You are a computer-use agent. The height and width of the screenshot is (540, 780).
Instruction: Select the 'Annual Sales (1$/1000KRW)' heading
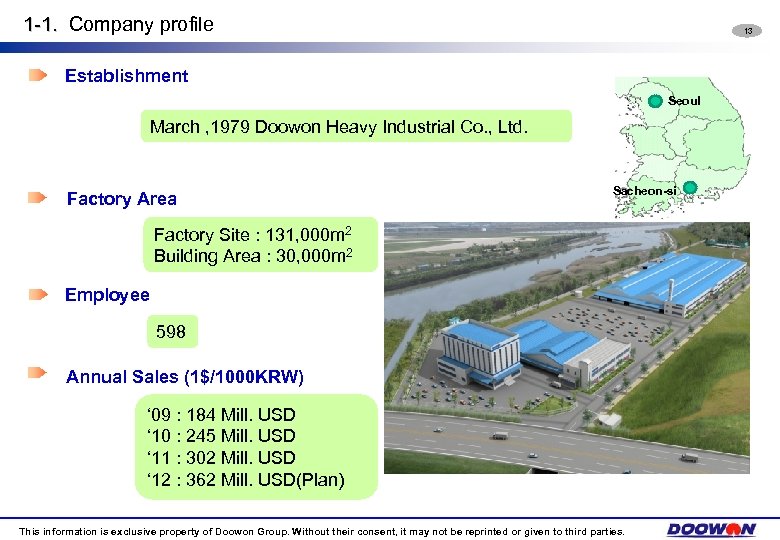point(185,377)
